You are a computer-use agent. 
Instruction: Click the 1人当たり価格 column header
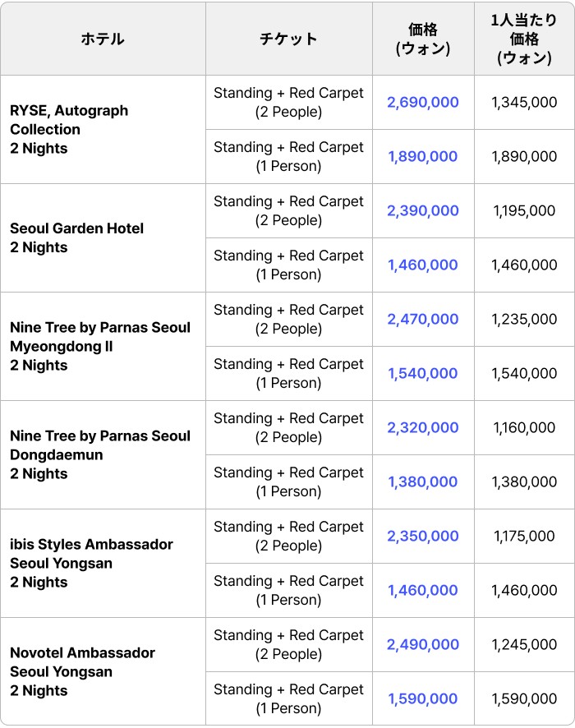point(524,39)
